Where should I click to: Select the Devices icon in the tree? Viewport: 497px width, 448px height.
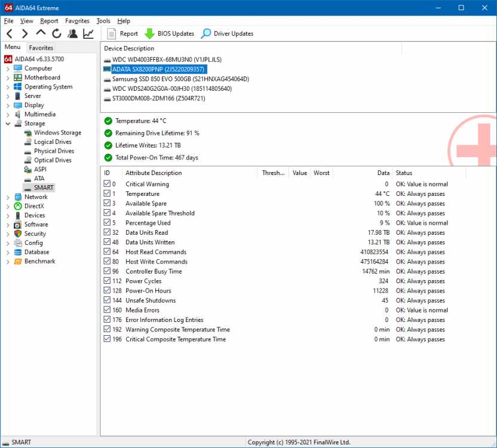[x=18, y=215]
